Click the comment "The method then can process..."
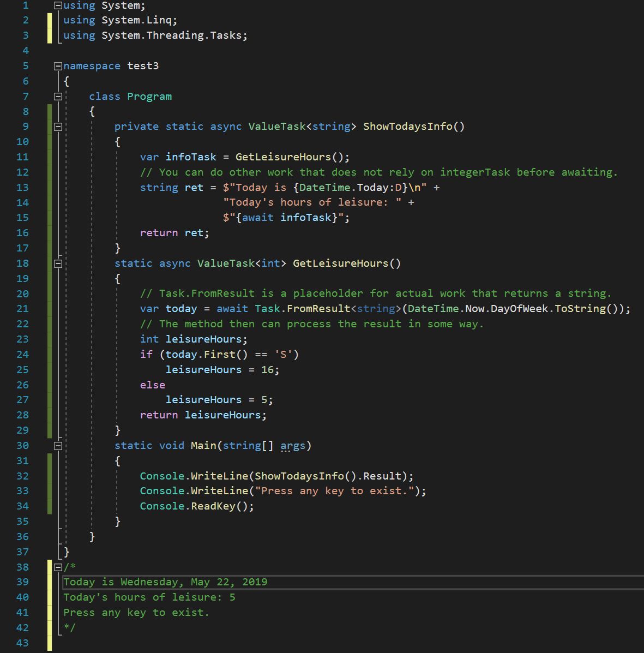 coord(312,324)
